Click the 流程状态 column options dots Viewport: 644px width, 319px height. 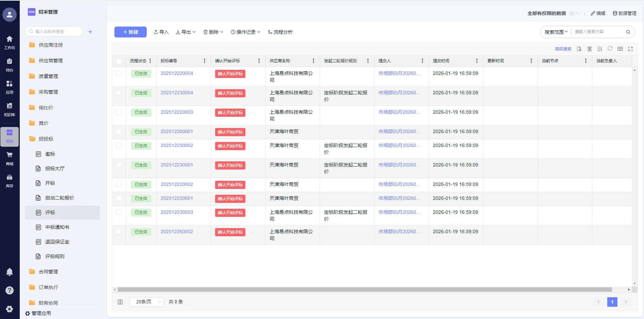pyautogui.click(x=150, y=61)
